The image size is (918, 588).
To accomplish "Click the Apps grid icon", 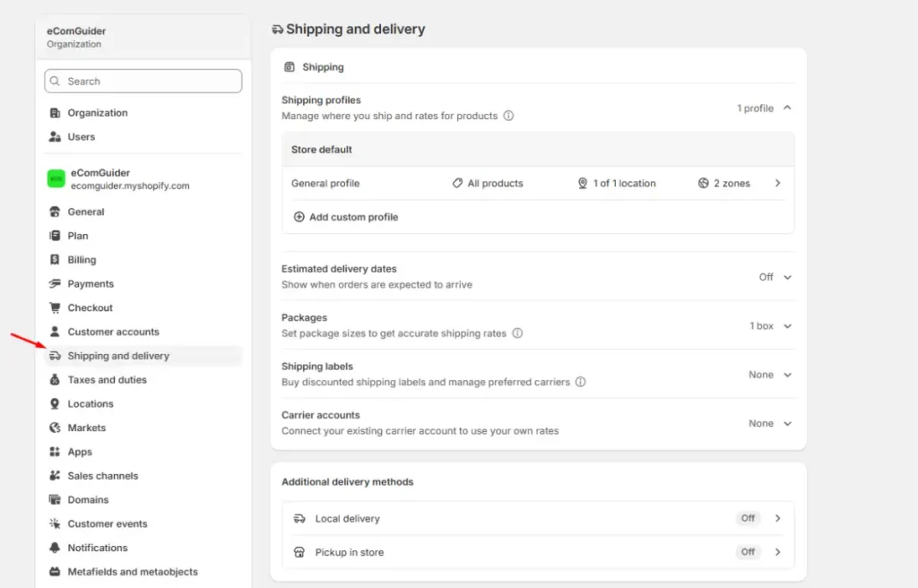I will (55, 452).
